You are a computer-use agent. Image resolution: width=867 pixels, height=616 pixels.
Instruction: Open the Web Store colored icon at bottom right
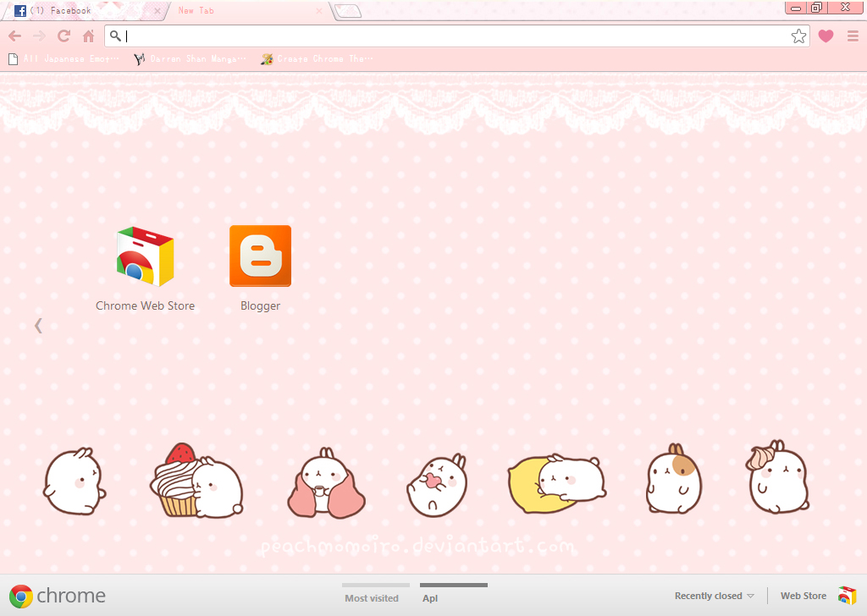848,596
